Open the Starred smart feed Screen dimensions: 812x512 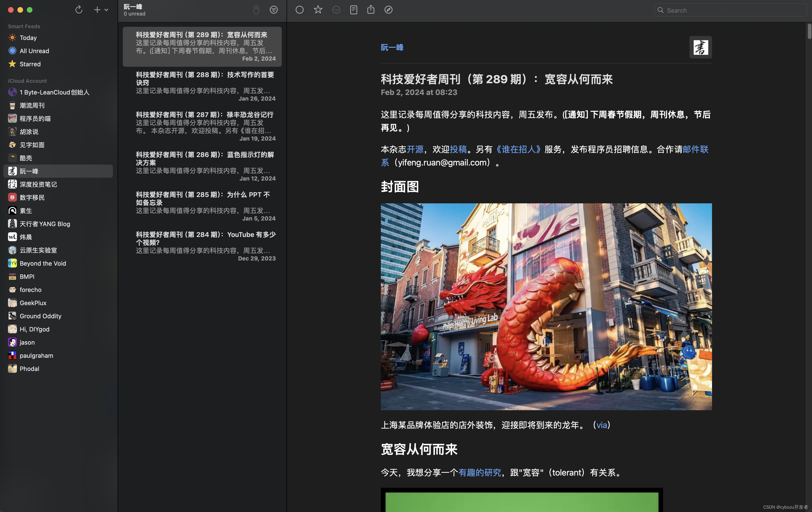tap(30, 64)
